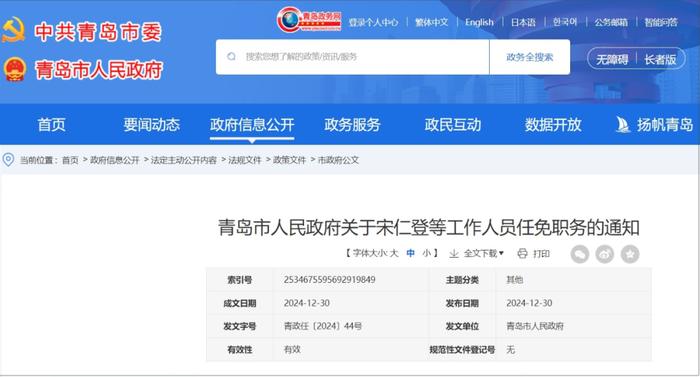Viewport: 700px width, 377px height.
Task: Select small font size 小
Action: [426, 253]
